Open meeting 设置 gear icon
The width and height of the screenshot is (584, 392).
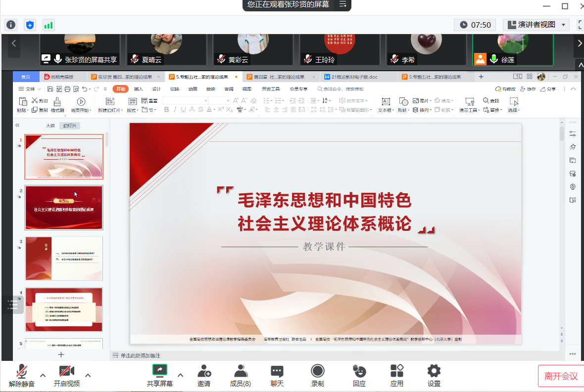click(434, 375)
